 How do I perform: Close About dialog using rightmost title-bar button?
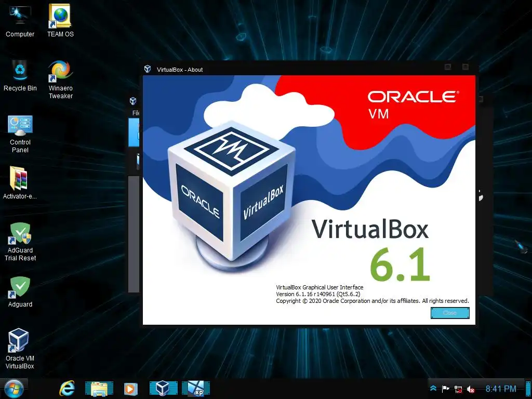coord(465,67)
